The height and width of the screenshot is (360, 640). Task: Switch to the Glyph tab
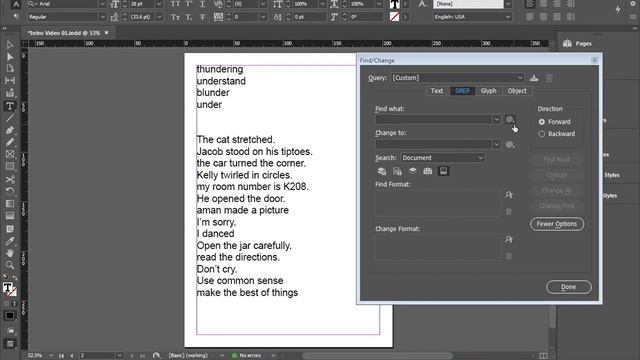pyautogui.click(x=489, y=91)
